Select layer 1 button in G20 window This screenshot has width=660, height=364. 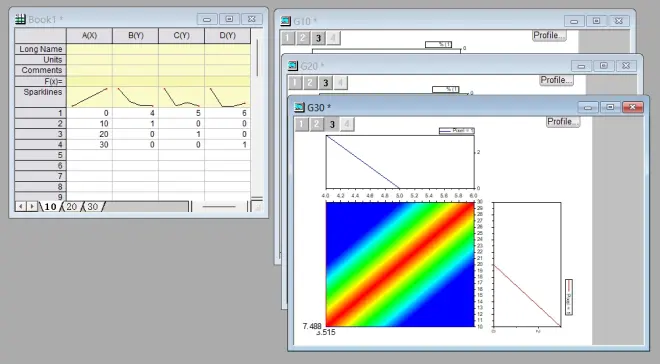pos(295,83)
